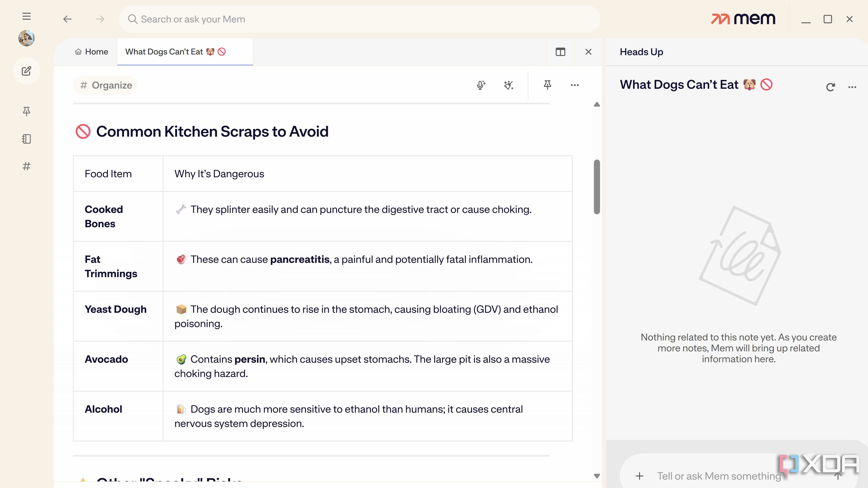868x488 pixels.
Task: Run the AI magic wand tool on the note
Action: tap(508, 85)
